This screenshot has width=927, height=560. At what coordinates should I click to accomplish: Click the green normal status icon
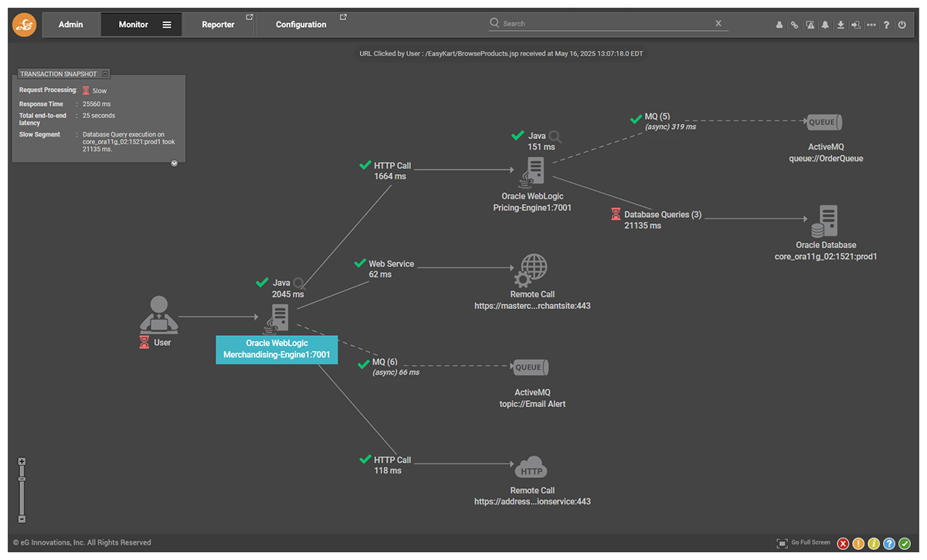tap(905, 543)
